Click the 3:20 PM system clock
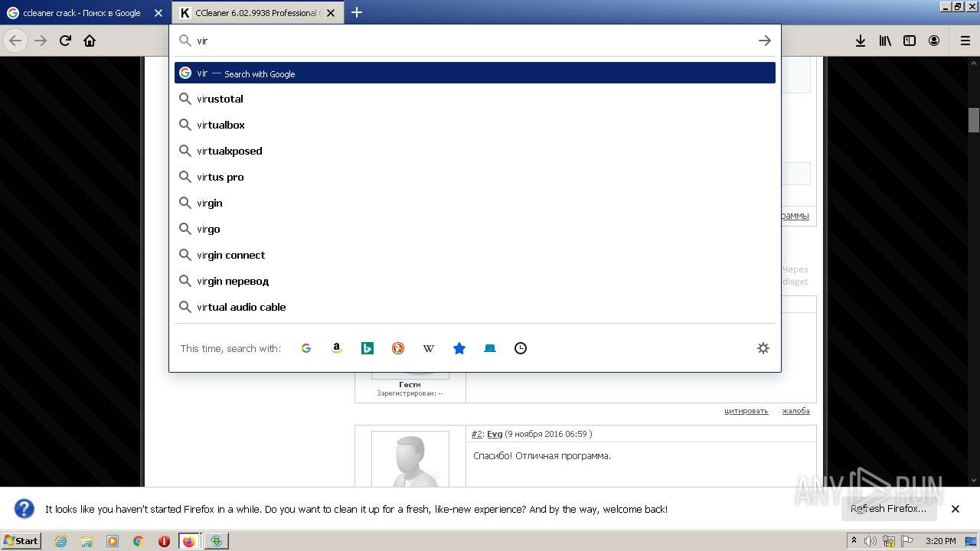This screenshot has height=551, width=980. (x=941, y=541)
